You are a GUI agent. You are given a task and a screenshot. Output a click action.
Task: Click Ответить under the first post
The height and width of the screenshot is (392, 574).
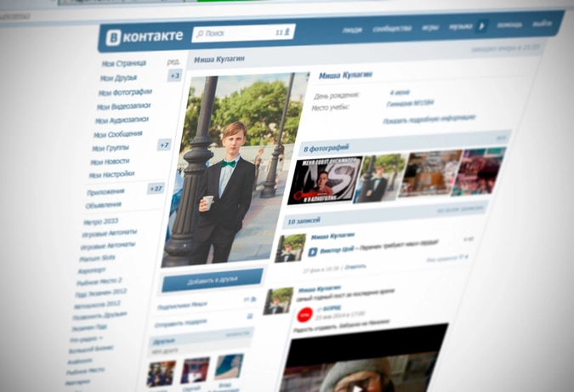[x=355, y=268]
